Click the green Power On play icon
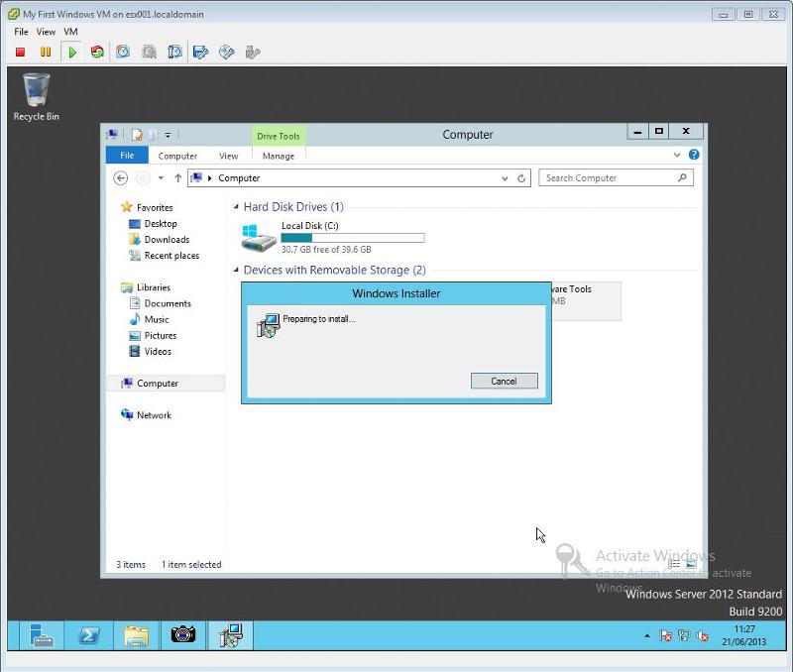Image resolution: width=793 pixels, height=672 pixels. click(72, 53)
